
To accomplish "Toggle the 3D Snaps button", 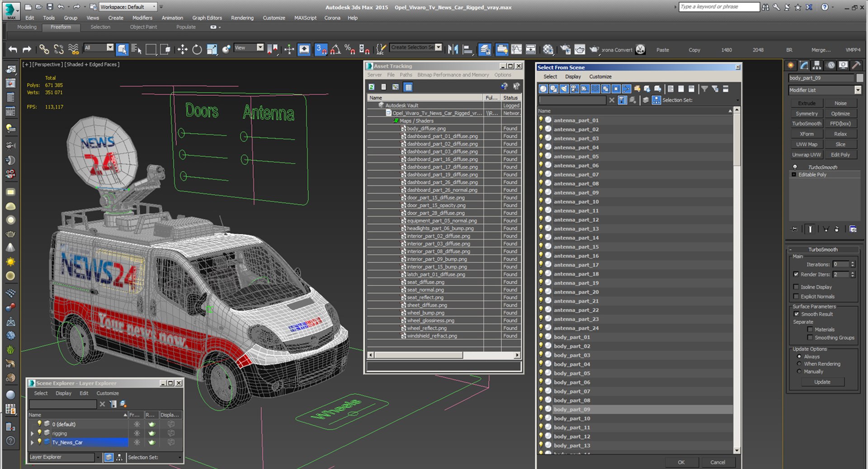I will [321, 49].
